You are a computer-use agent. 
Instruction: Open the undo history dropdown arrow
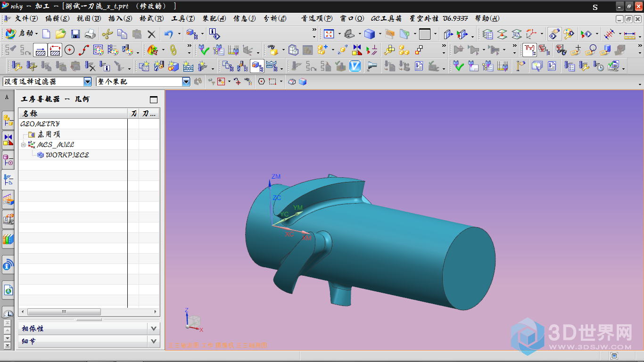pos(179,34)
